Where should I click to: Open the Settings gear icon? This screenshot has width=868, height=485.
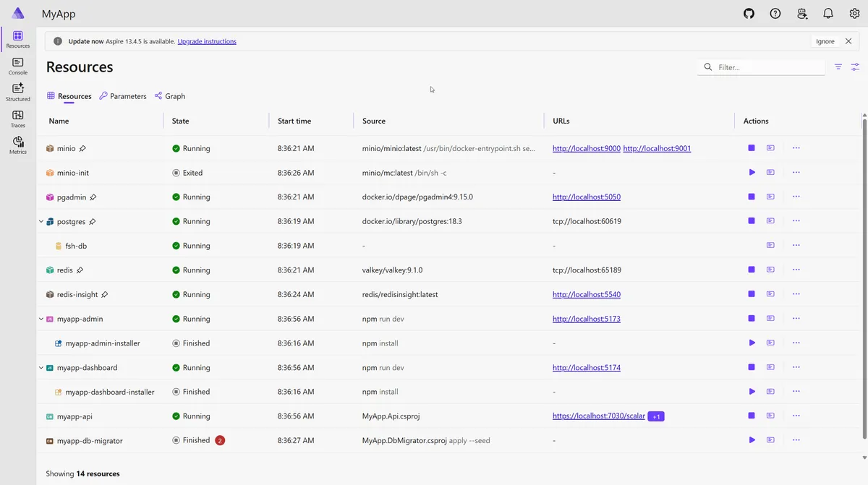point(854,13)
